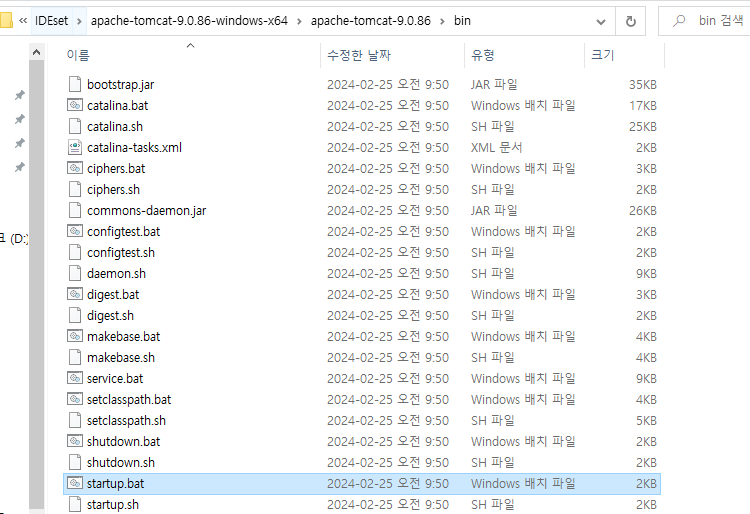Navigate to apache-tomcat-9.0.86 breadcrumb
The width and height of the screenshot is (750, 514).
click(371, 21)
